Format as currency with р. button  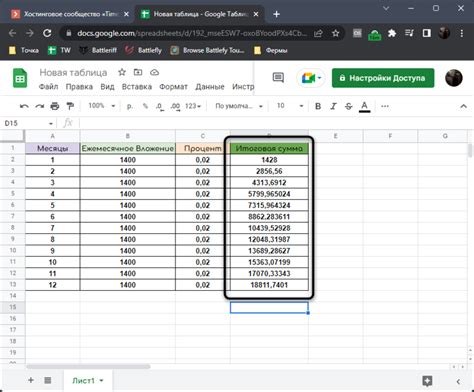(130, 106)
